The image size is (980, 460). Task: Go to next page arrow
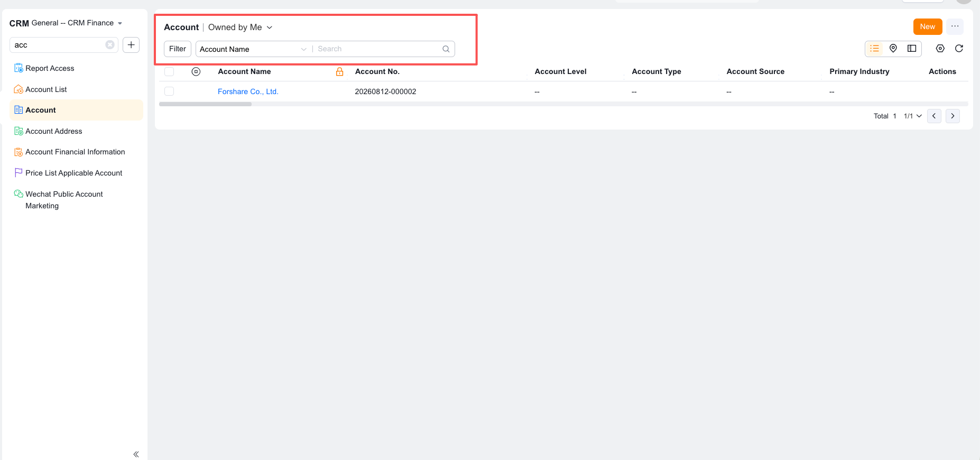pos(953,116)
